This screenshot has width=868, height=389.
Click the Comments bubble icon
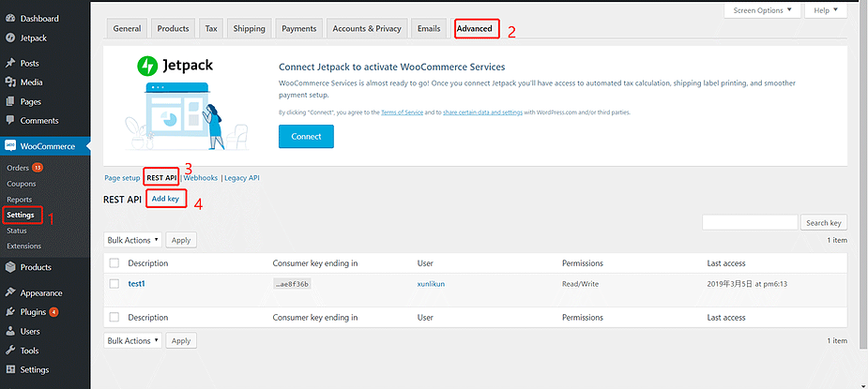[10, 121]
